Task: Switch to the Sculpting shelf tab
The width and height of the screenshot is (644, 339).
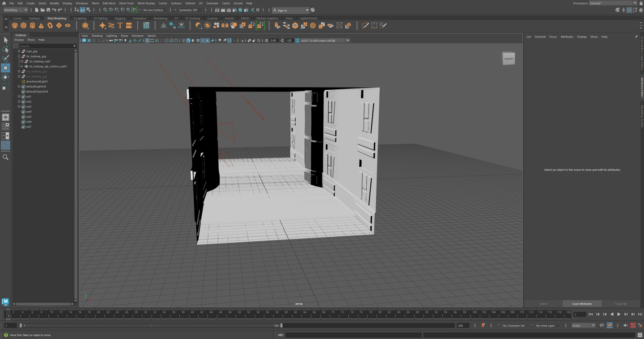Action: [80, 18]
